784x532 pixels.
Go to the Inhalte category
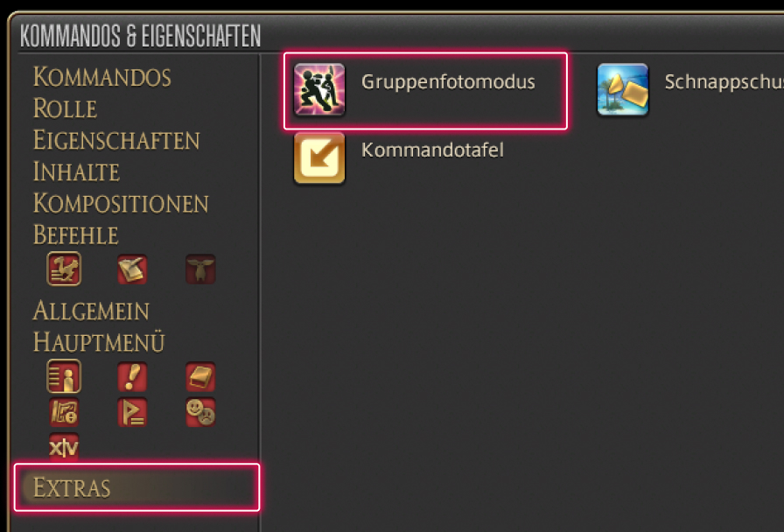tap(76, 171)
